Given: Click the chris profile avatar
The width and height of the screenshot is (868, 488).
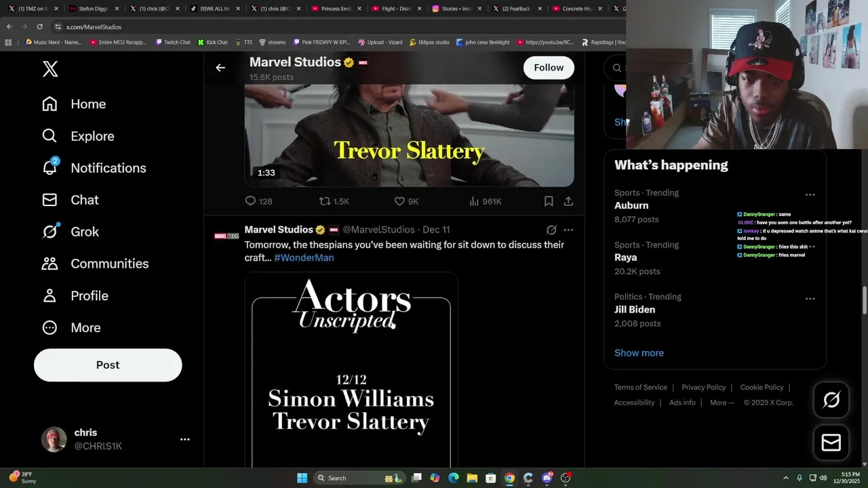Looking at the screenshot, I should (54, 439).
